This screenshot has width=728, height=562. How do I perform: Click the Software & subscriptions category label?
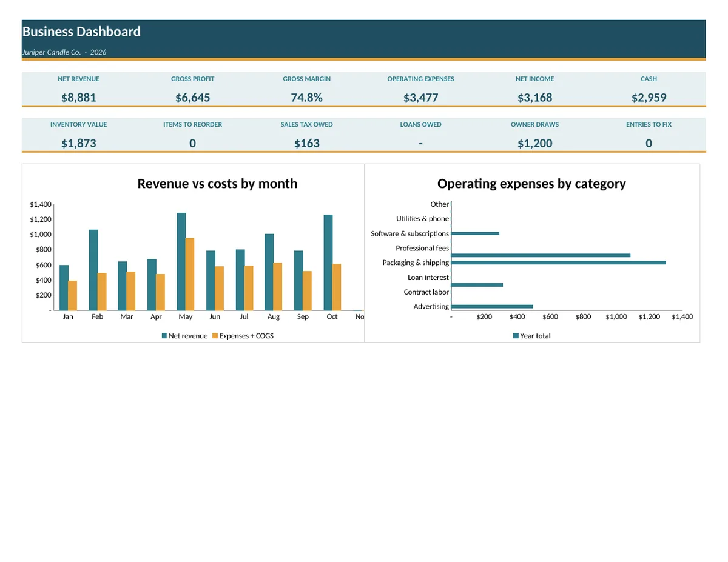[410, 233]
